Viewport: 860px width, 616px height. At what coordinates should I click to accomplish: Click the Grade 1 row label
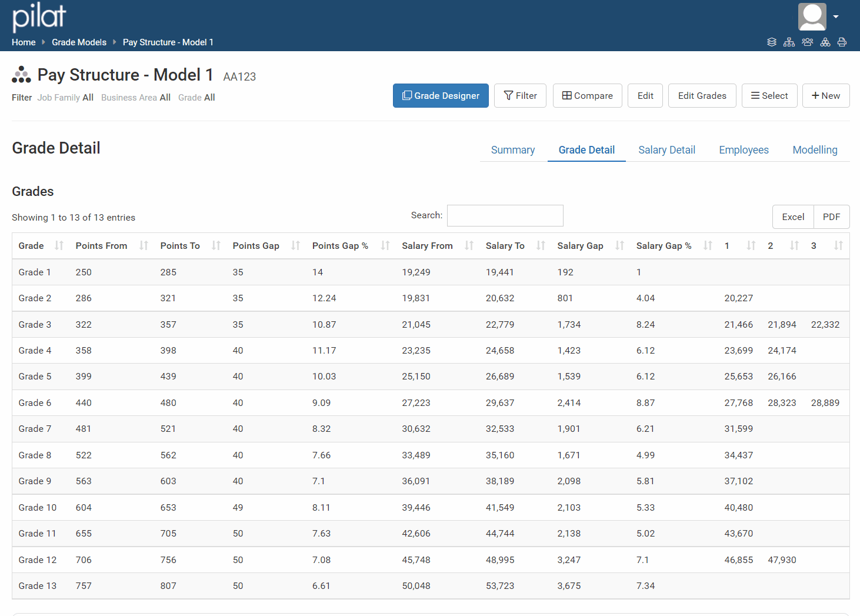coord(35,272)
